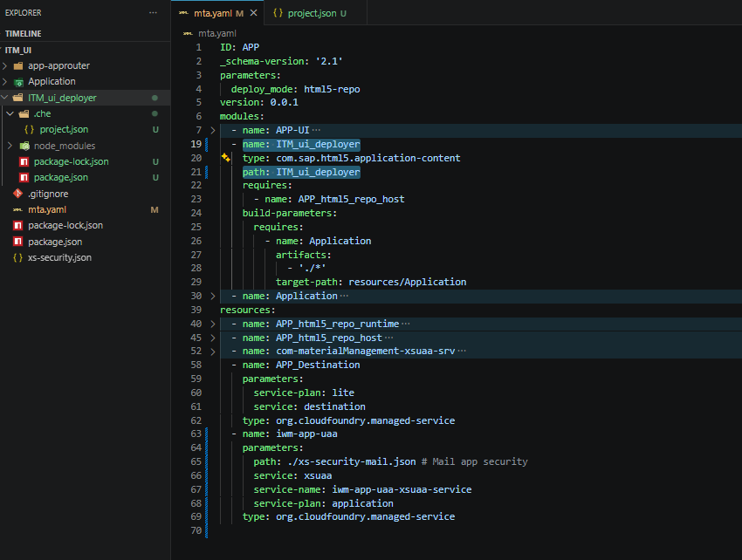Click the JSON braces icon of project.json
This screenshot has height=560, width=742.
pos(30,129)
